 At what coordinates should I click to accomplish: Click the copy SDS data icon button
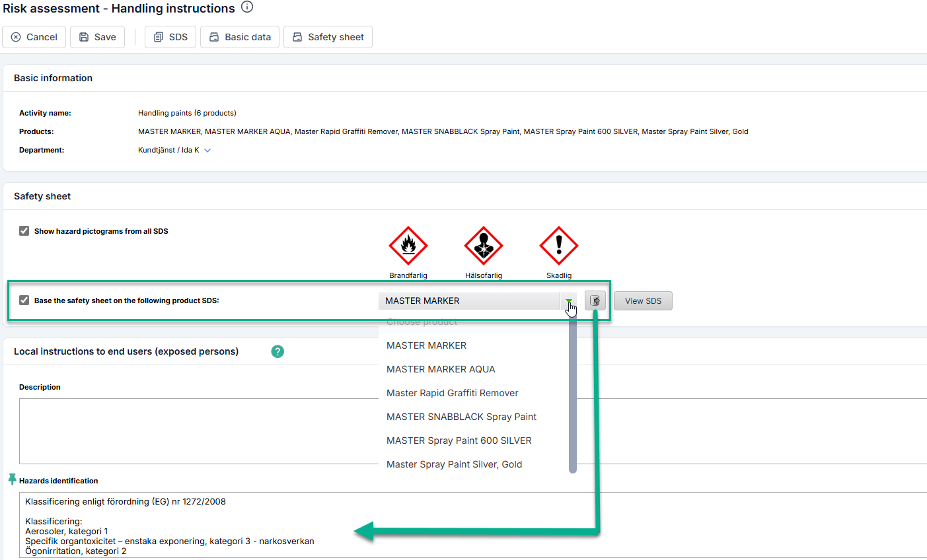[x=595, y=301]
